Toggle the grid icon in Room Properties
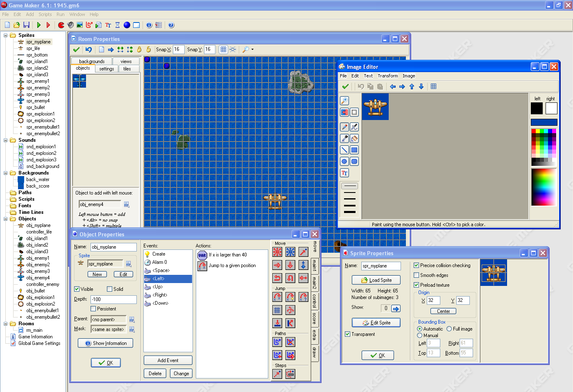573x392 pixels. 223,50
